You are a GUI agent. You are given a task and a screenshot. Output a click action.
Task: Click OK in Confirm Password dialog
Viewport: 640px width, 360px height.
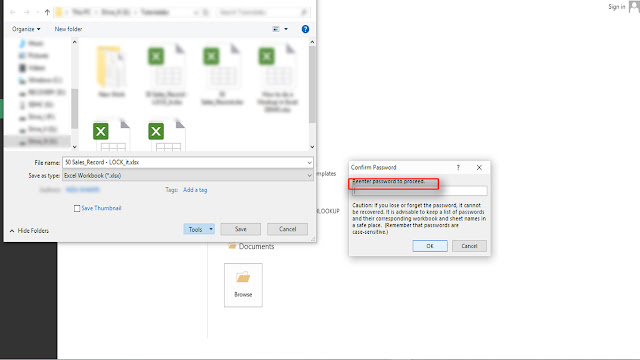click(x=430, y=246)
